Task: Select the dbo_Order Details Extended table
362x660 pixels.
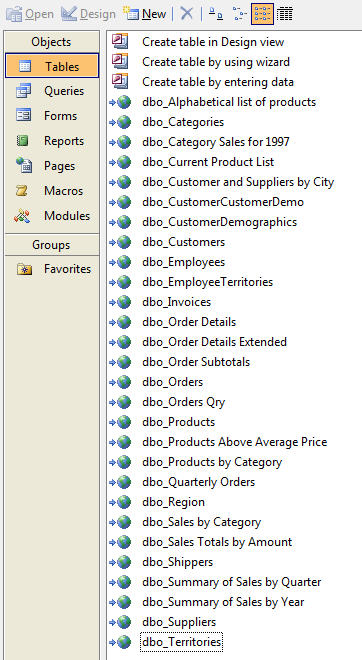Action: pyautogui.click(x=215, y=342)
